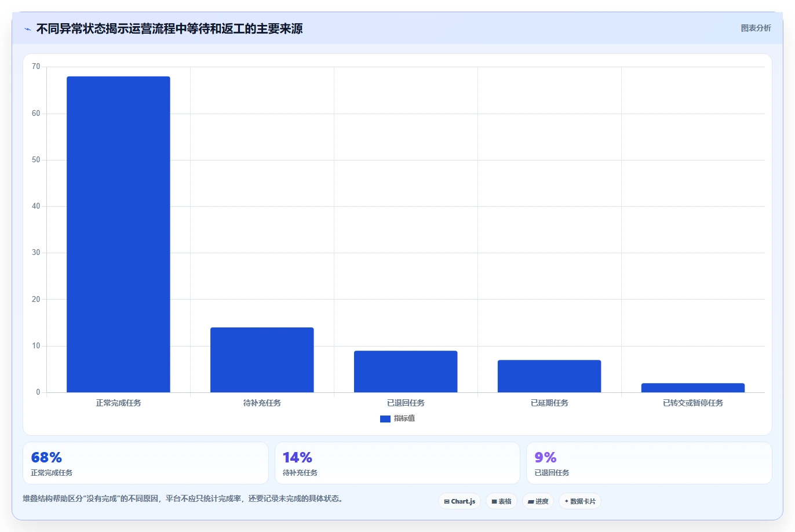Click the 指标值 legend label
This screenshot has height=532, width=795.
point(404,418)
